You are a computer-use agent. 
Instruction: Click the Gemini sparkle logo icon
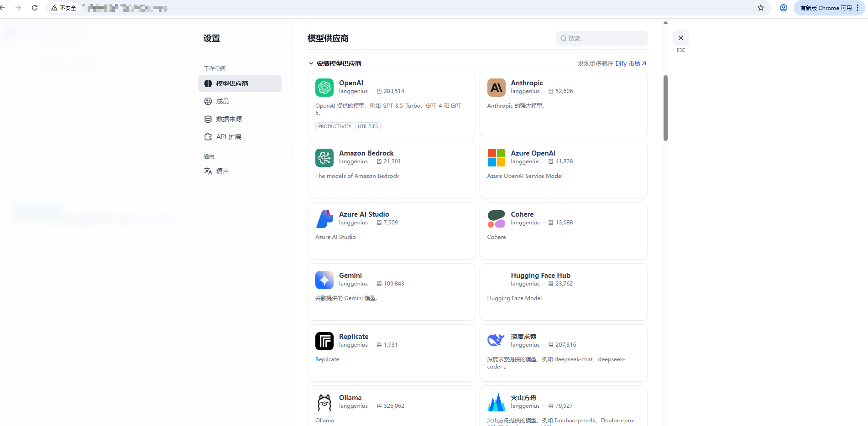click(324, 280)
